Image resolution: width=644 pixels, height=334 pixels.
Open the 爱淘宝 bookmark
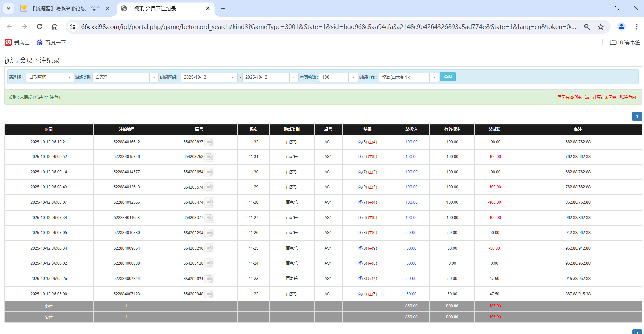pos(17,43)
